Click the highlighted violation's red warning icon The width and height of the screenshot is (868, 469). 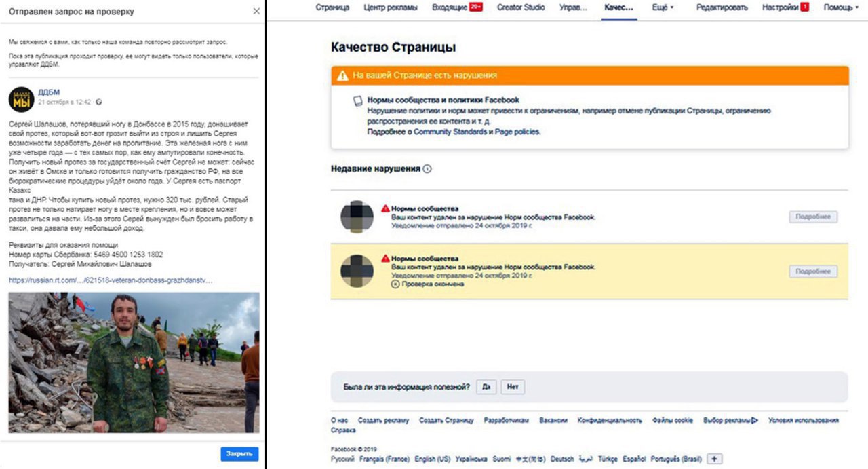[x=385, y=259]
